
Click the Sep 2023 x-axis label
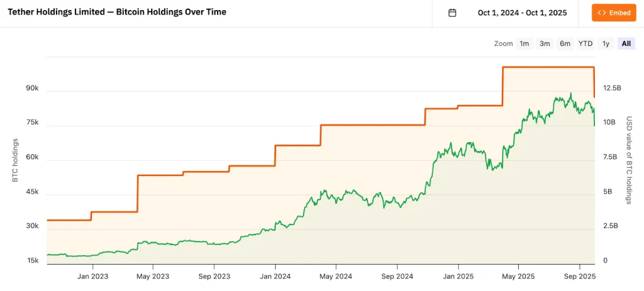click(214, 276)
